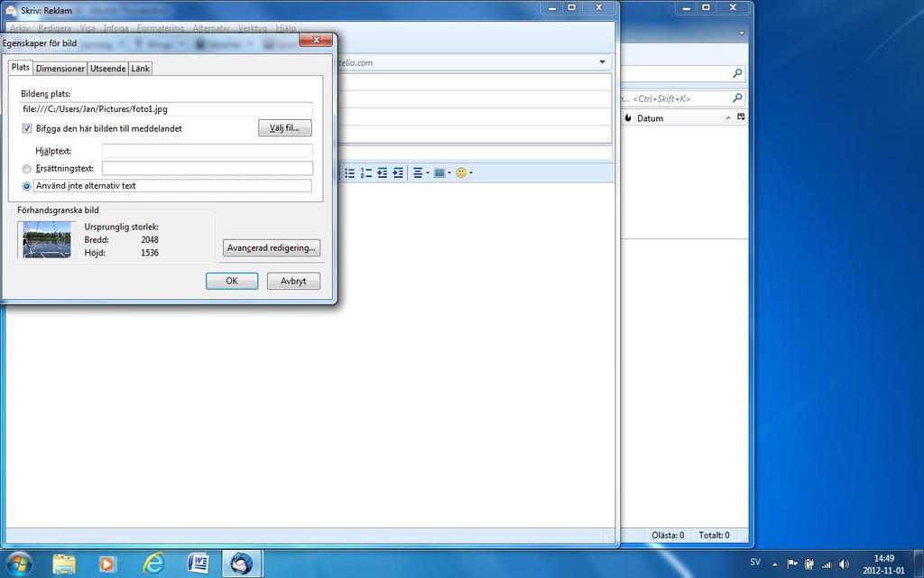
Task: Click the bulleted list icon in compose toolbar
Action: (349, 172)
